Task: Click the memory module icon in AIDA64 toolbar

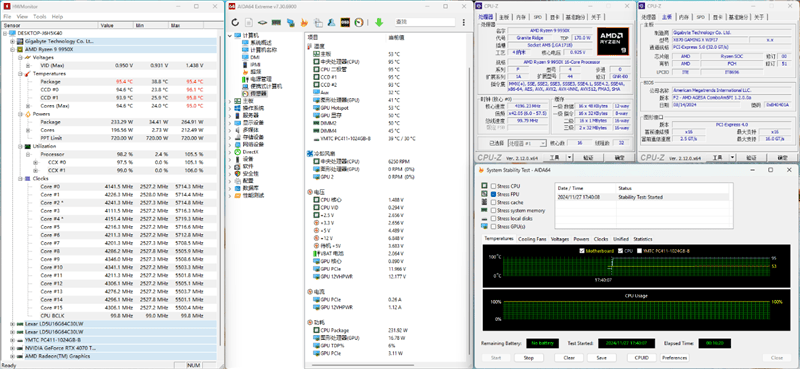Action: tap(276, 22)
